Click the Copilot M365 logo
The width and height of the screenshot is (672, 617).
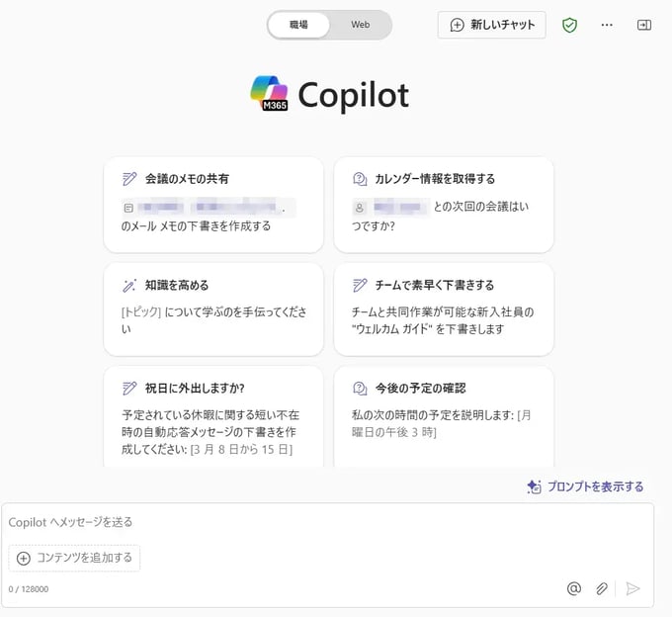tap(269, 94)
